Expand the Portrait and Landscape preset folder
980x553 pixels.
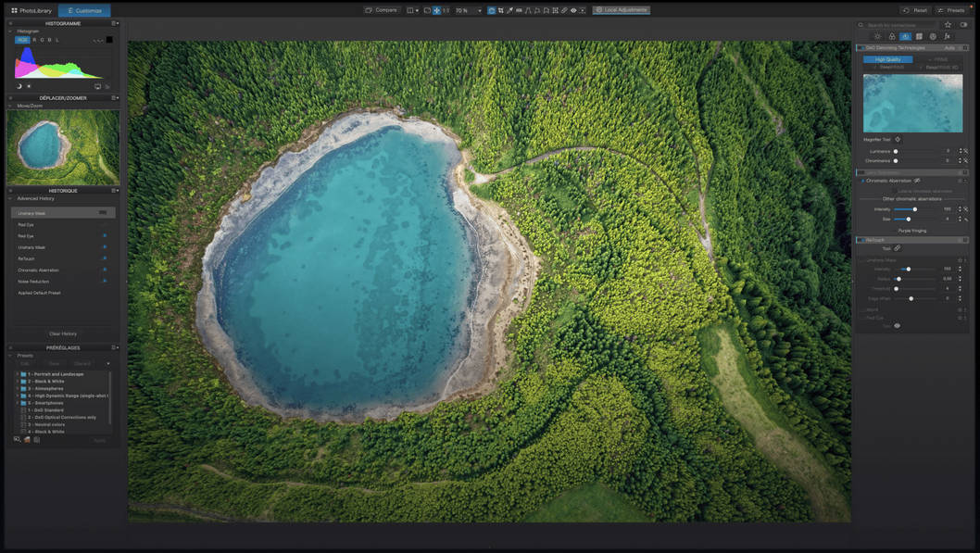(x=17, y=374)
